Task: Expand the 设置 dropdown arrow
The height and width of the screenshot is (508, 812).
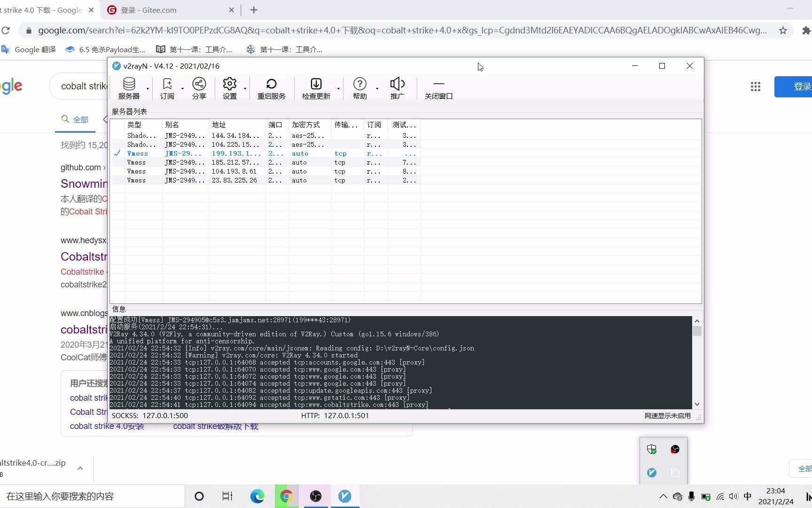Action: [245, 89]
